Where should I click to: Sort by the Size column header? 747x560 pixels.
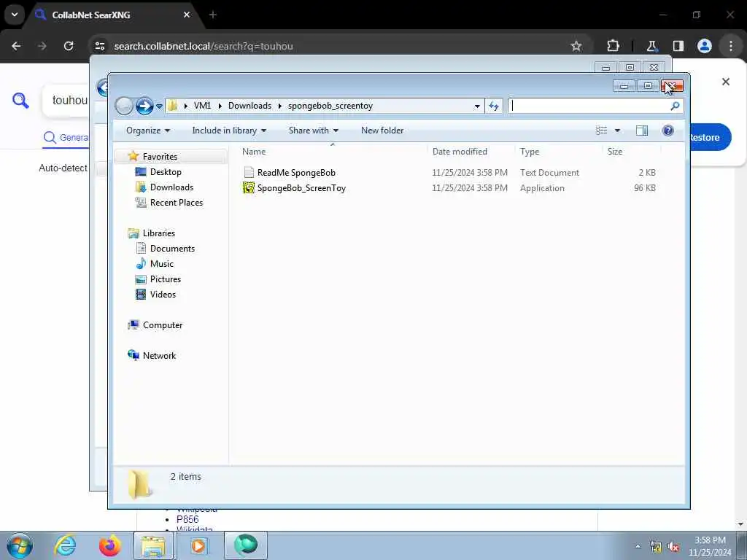coord(614,152)
